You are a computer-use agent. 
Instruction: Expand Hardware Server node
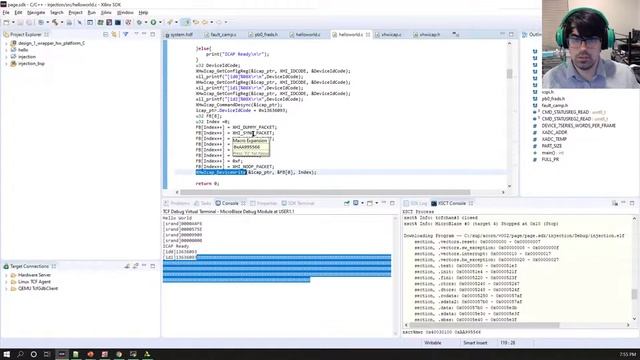pos(6,275)
